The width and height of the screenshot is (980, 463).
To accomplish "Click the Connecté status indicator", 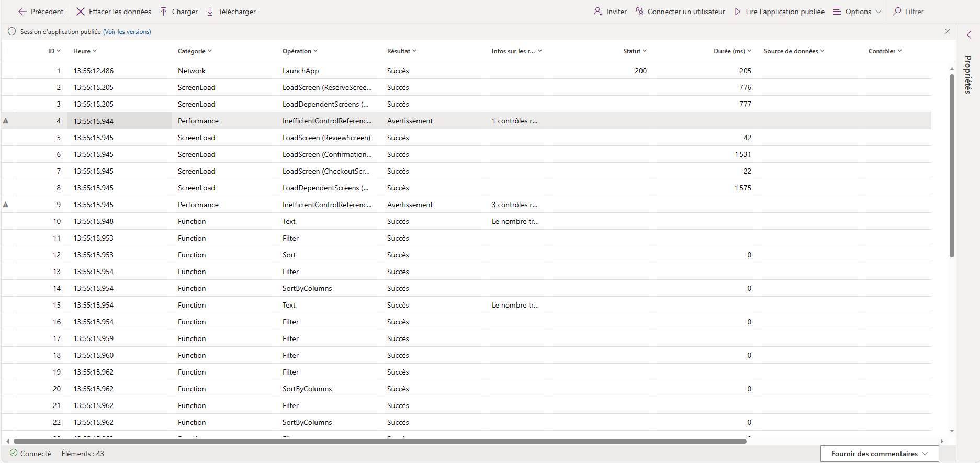I will point(30,454).
